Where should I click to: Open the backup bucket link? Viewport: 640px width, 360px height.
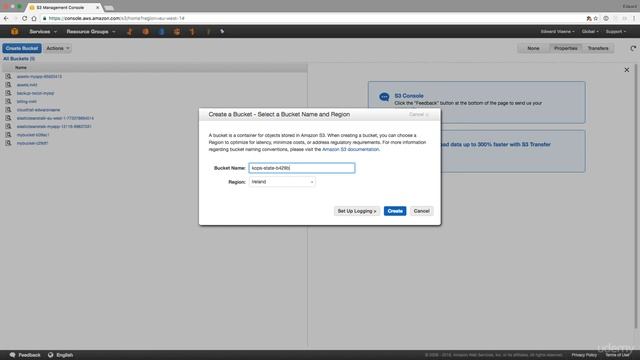[x=35, y=93]
